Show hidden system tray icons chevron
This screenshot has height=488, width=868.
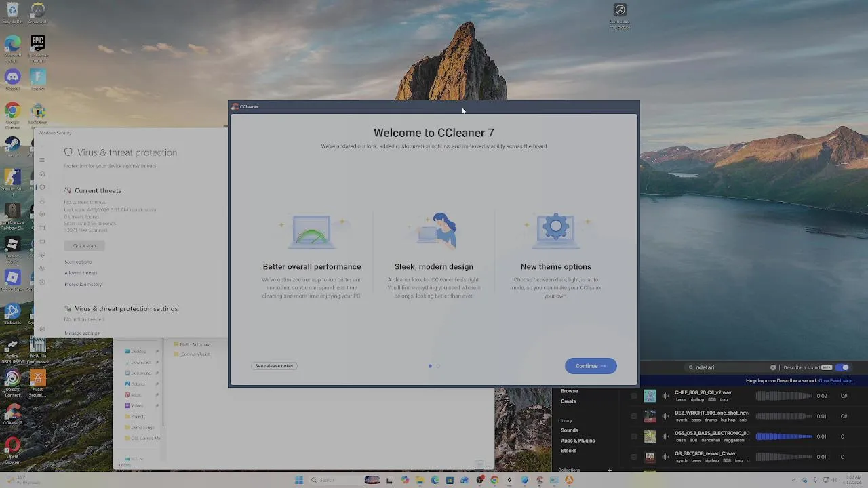795,480
